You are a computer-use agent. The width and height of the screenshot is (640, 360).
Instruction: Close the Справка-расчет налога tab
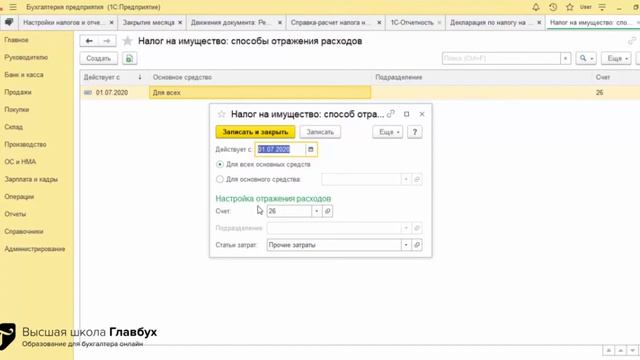point(379,22)
